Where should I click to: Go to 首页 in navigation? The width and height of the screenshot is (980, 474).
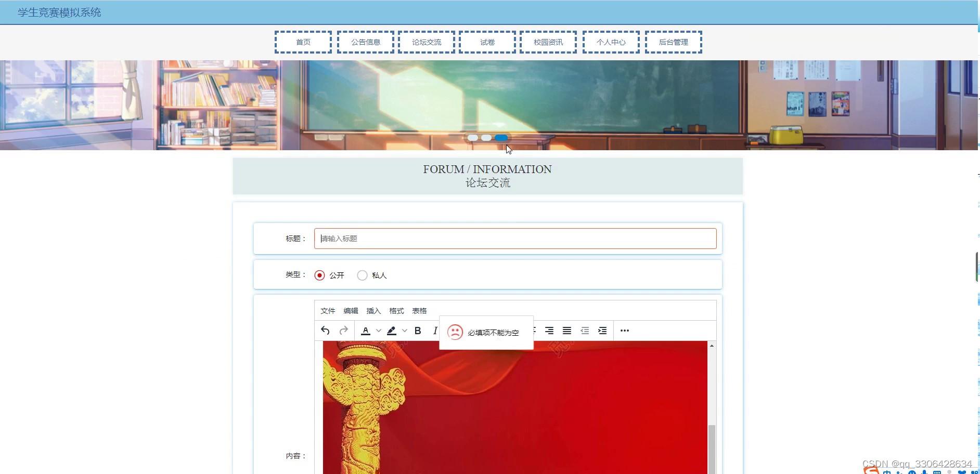click(x=303, y=42)
